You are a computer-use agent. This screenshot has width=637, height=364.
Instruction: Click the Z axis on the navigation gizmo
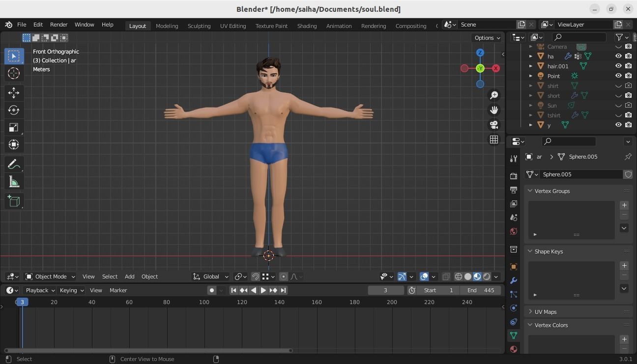point(480,53)
